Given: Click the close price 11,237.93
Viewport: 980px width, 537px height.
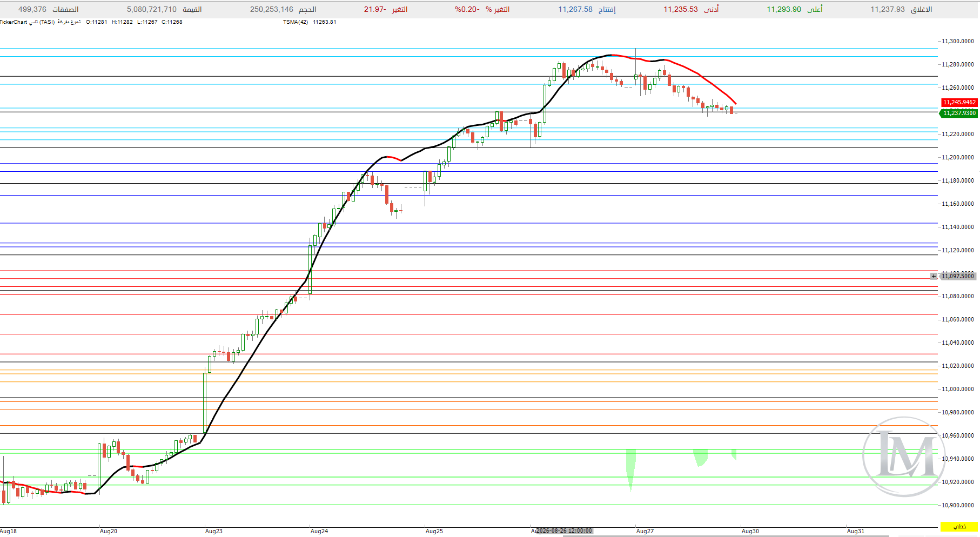Looking at the screenshot, I should [x=888, y=10].
